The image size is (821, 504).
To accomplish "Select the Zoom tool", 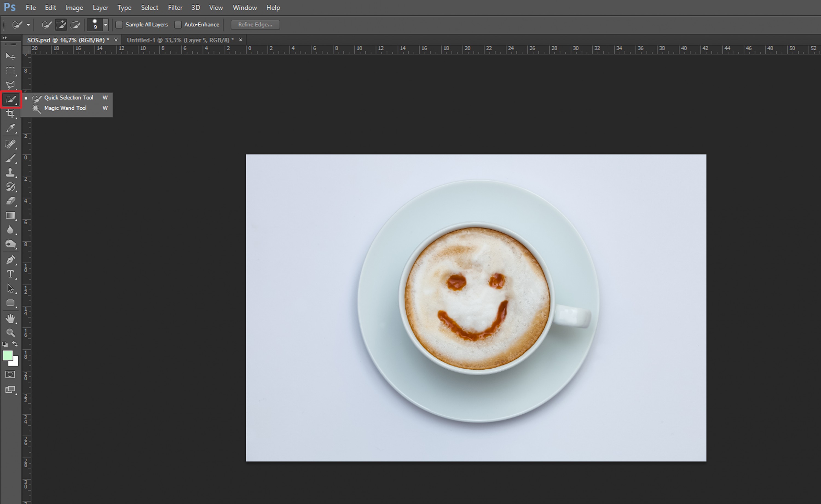I will tap(10, 333).
